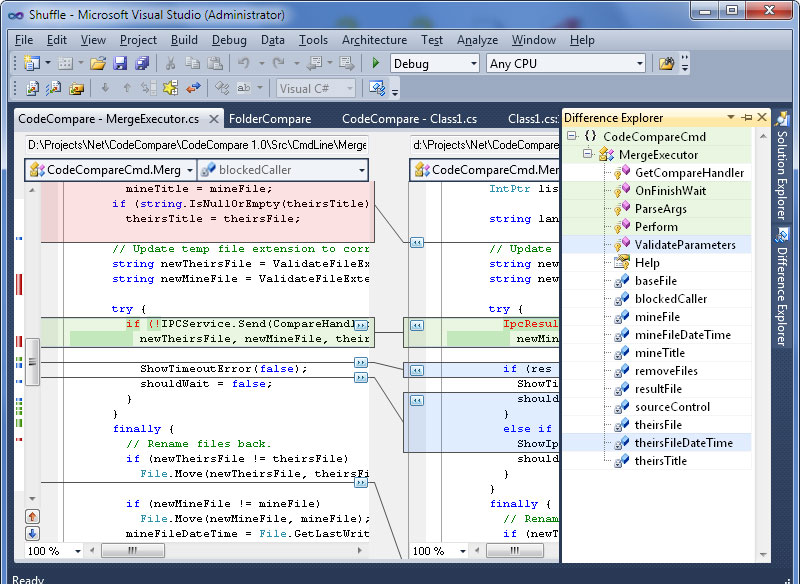Open the left pane 100 % zoom dropdown
800x584 pixels.
tap(78, 551)
